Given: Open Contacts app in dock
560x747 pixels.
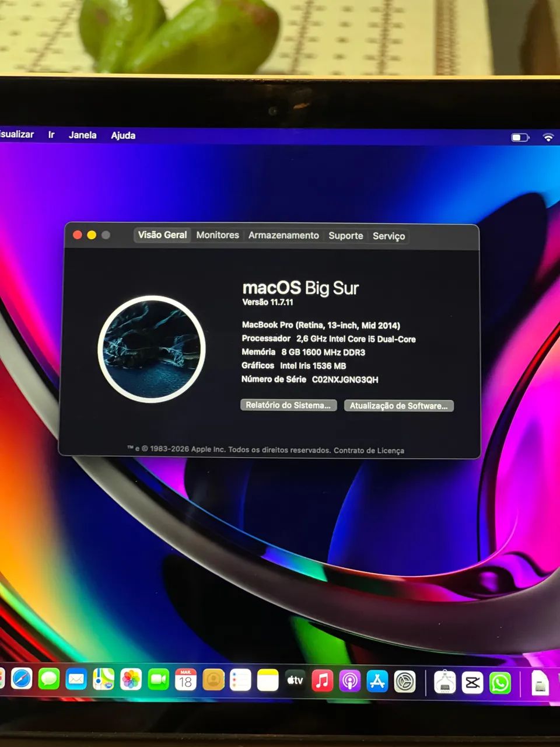Looking at the screenshot, I should coord(213,680).
